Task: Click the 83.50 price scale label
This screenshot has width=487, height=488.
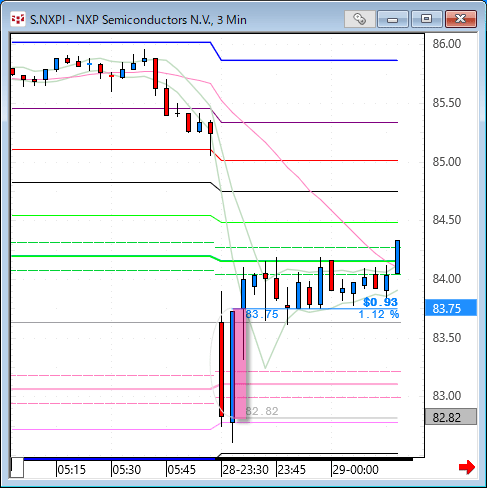Action: pyautogui.click(x=447, y=338)
